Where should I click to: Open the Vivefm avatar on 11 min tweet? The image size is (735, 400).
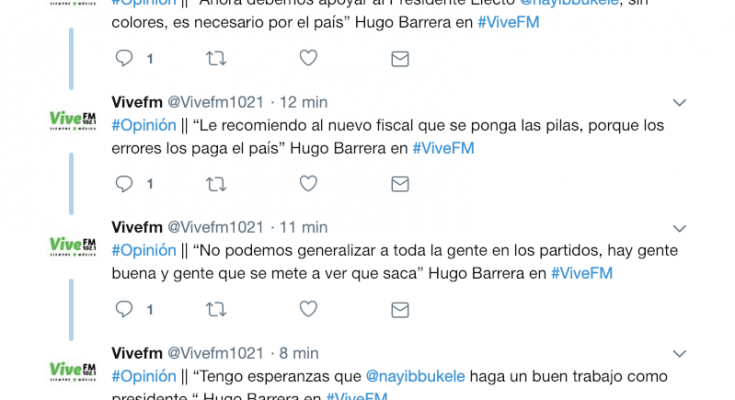(73, 246)
